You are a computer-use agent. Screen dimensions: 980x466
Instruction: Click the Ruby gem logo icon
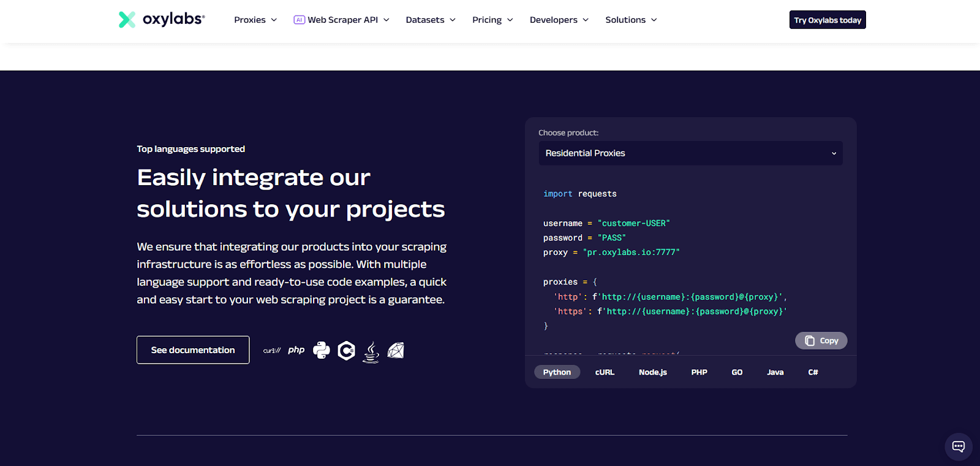click(x=396, y=350)
